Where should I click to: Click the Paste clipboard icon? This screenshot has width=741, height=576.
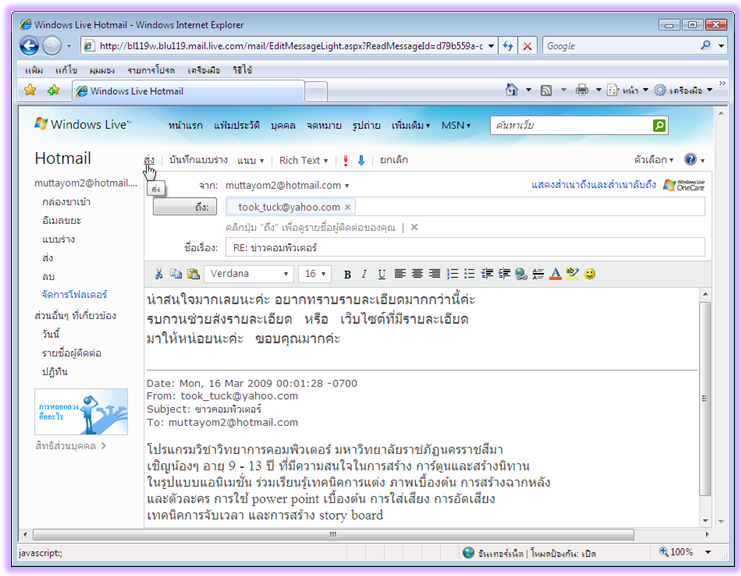pos(193,274)
